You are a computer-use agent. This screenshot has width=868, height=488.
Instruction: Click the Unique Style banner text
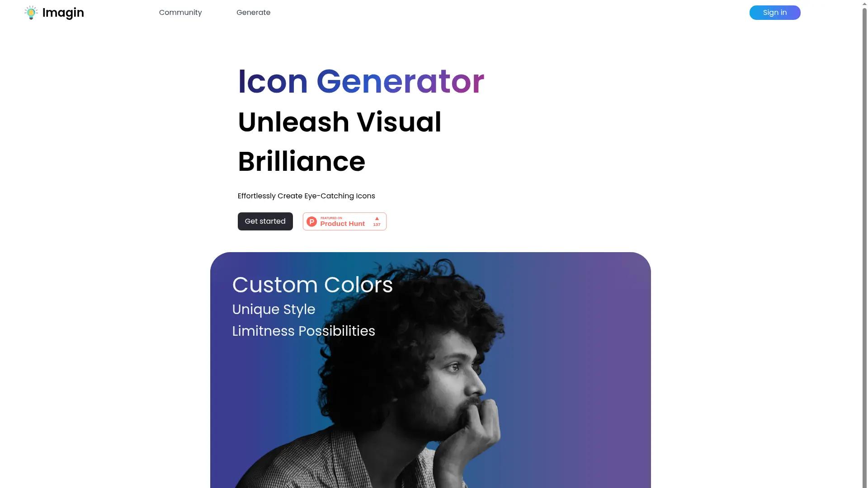274,310
